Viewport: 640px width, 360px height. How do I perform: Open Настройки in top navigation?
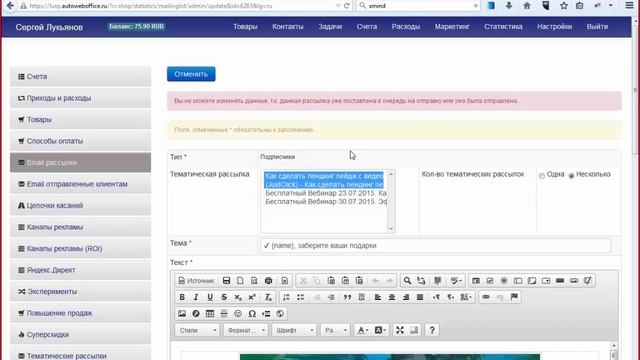(554, 27)
